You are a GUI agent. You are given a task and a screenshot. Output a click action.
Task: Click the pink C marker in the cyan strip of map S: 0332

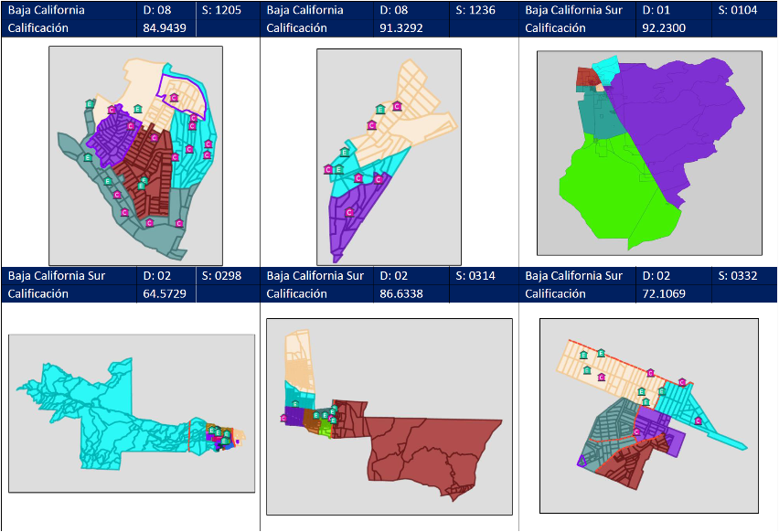pyautogui.click(x=698, y=420)
